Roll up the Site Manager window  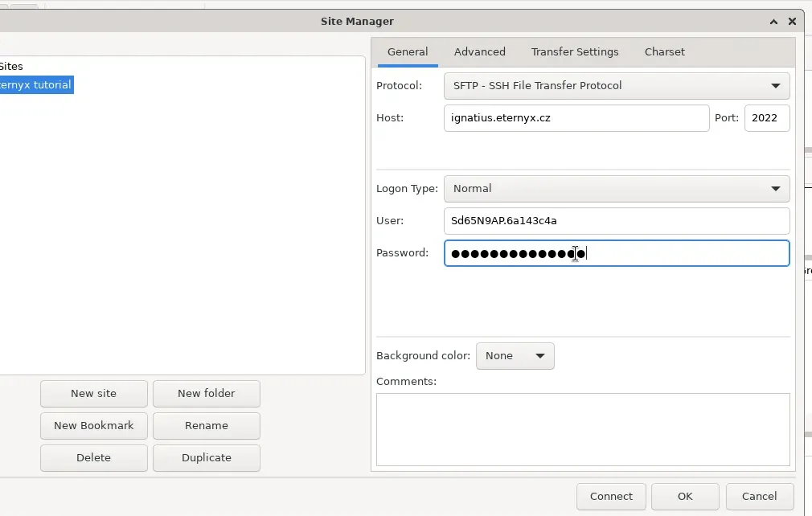coord(773,22)
